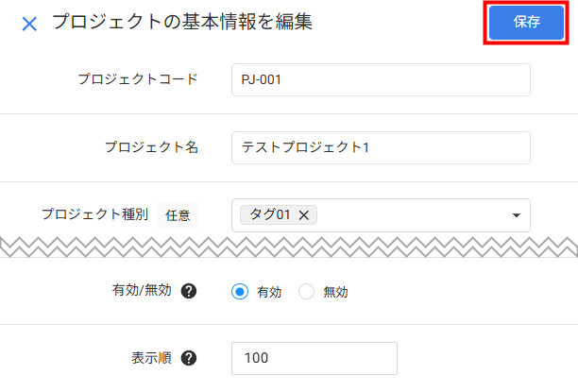Viewport: 578px width, 392px height.
Task: Expand the プロジェクト種別 dropdown arrow
Action: point(516,215)
